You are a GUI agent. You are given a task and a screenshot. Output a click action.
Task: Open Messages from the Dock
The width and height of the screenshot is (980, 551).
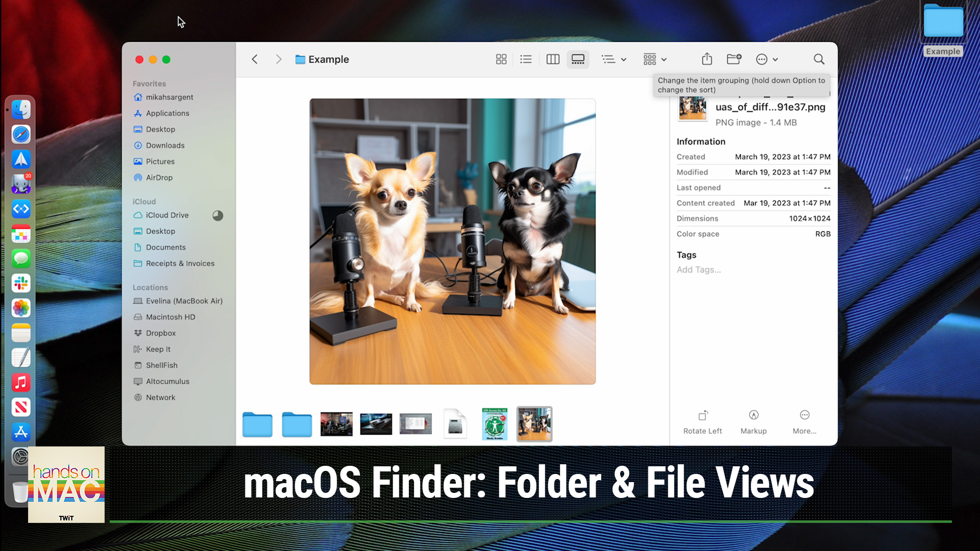[x=21, y=258]
